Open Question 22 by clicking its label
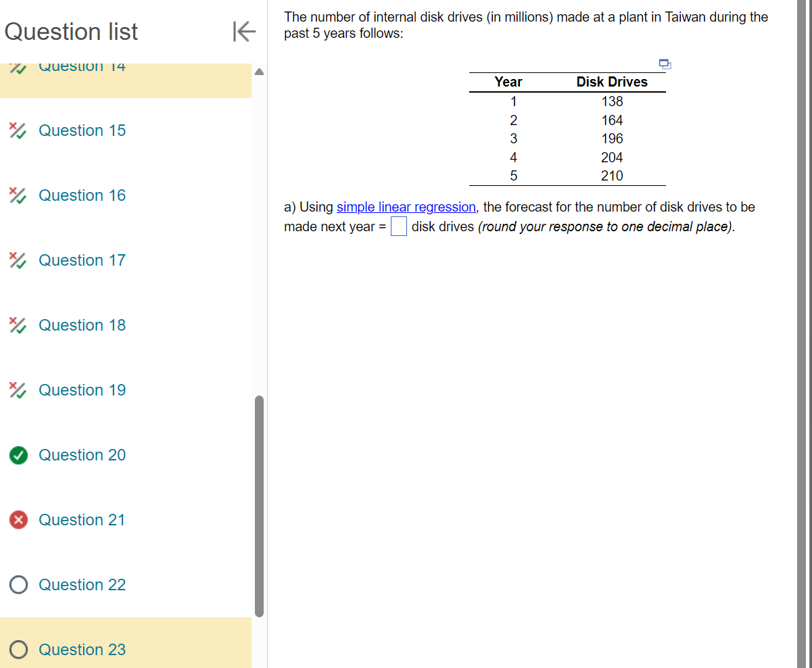The image size is (812, 668). pyautogui.click(x=81, y=585)
